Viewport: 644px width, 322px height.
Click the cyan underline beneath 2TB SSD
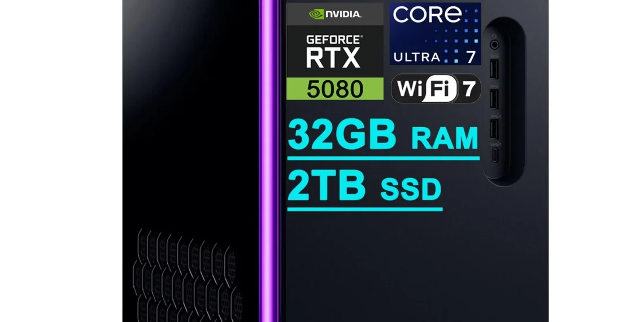[x=365, y=209]
